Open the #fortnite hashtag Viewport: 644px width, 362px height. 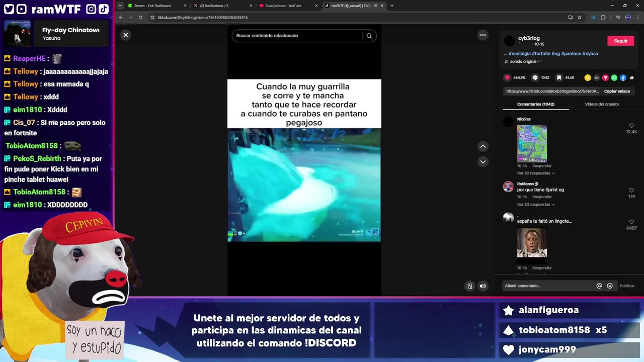[x=541, y=53]
